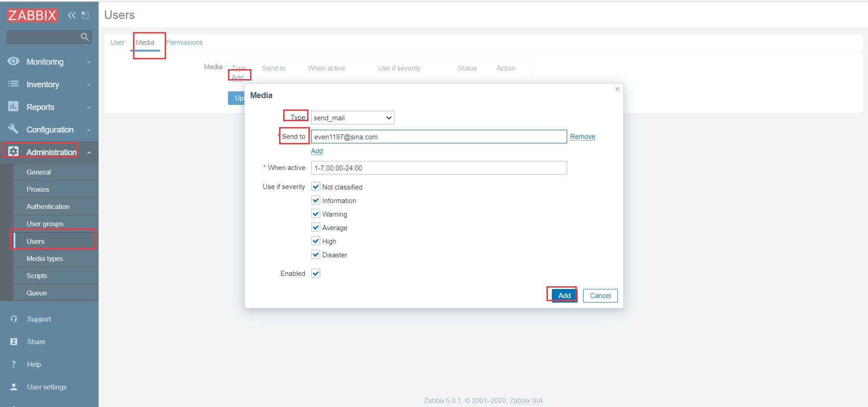Uncheck Warning severity
868x407 pixels.
coord(316,214)
